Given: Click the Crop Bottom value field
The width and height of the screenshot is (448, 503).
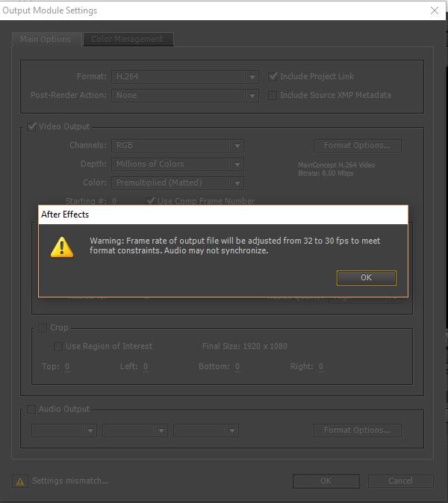Looking at the screenshot, I should [x=237, y=367].
